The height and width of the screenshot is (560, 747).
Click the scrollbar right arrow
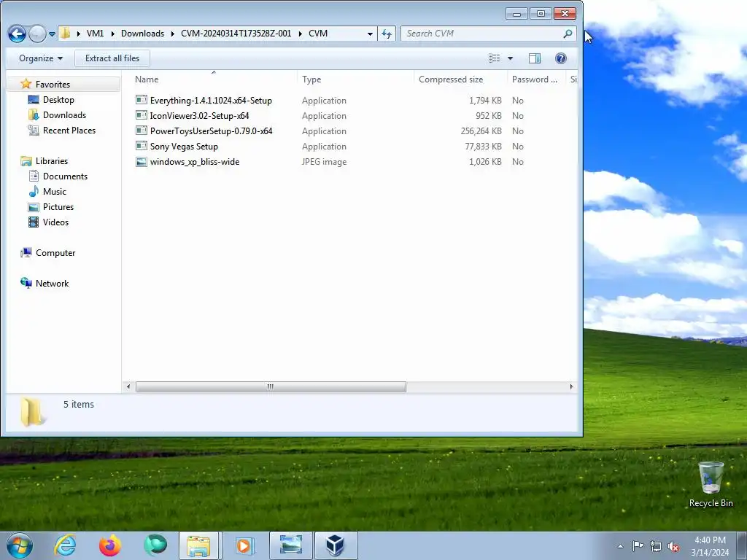[571, 386]
